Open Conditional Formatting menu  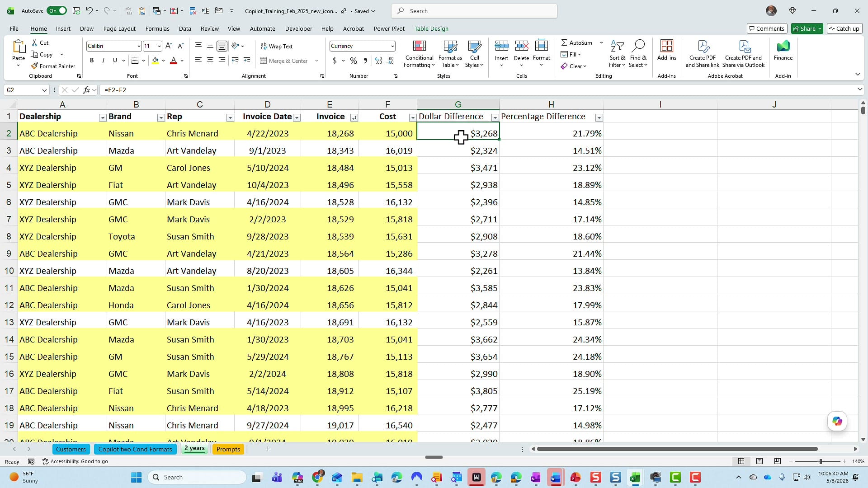[x=419, y=54]
